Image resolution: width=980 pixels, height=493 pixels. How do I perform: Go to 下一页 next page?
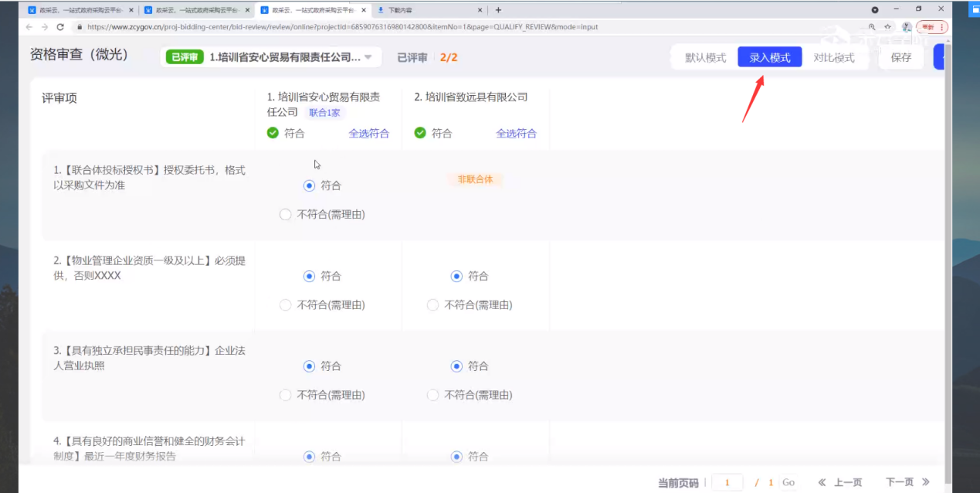907,482
